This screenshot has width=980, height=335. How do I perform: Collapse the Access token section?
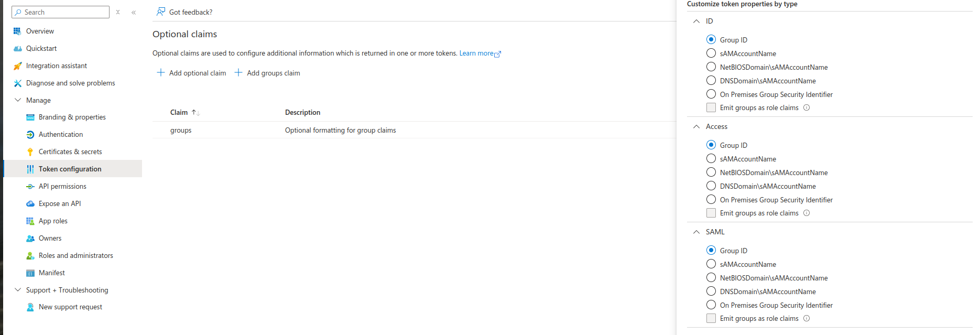pos(696,127)
